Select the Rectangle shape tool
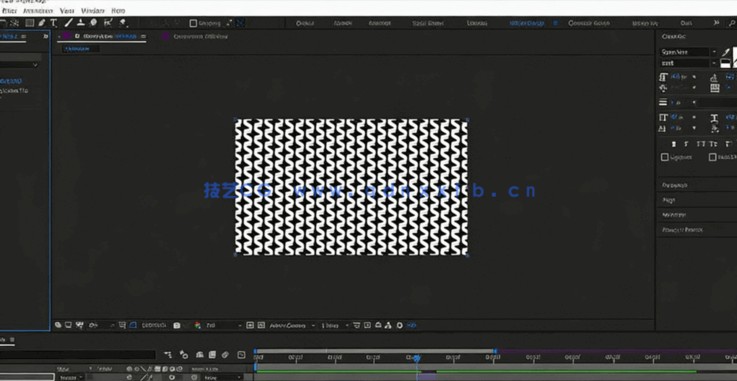This screenshot has height=381, width=737. point(30,23)
